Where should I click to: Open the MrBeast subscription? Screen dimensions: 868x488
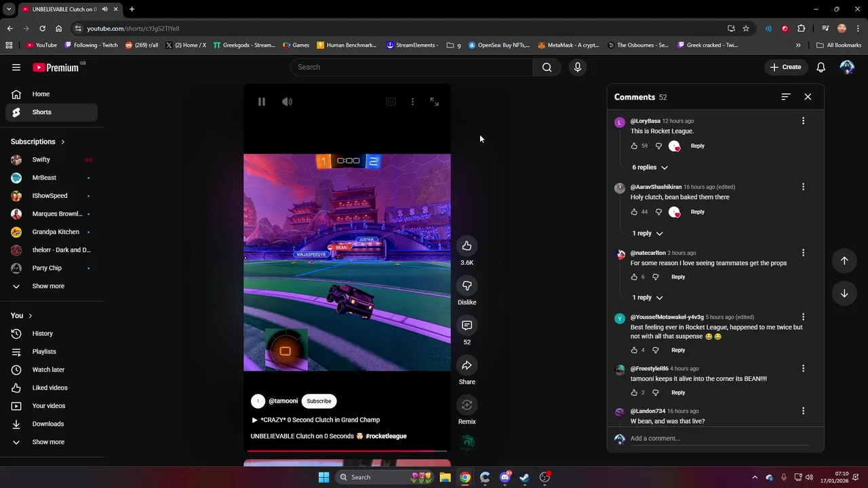[x=52, y=178]
